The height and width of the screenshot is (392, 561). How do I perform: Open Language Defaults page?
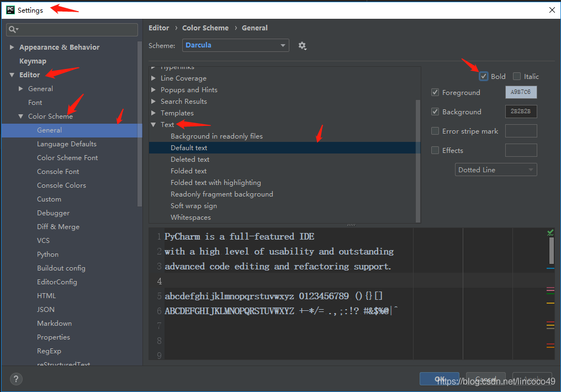(x=67, y=144)
